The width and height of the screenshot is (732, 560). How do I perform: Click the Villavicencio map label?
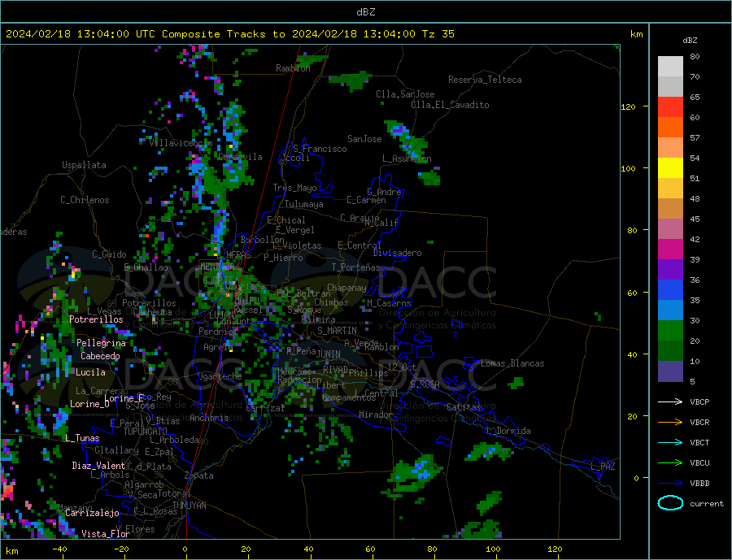(x=181, y=143)
